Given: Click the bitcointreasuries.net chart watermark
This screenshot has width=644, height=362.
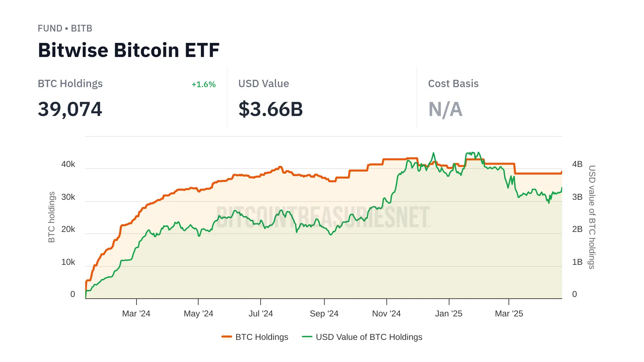Looking at the screenshot, I should 323,217.
